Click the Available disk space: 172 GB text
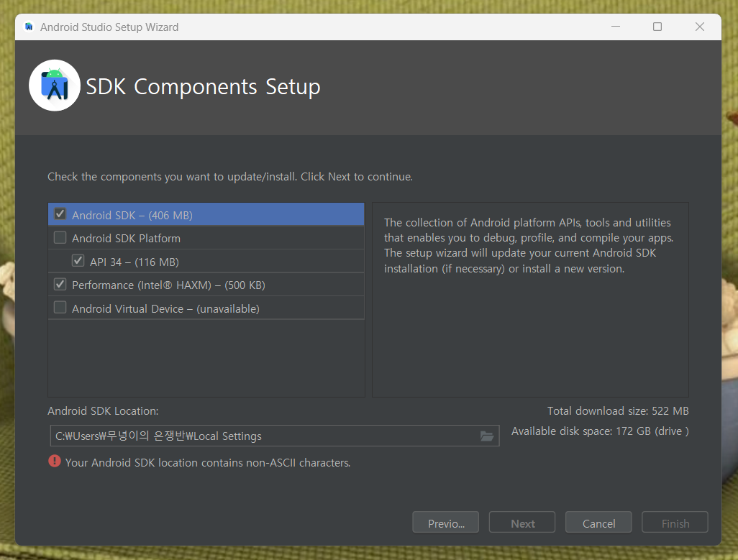Image resolution: width=738 pixels, height=560 pixels. (x=600, y=431)
